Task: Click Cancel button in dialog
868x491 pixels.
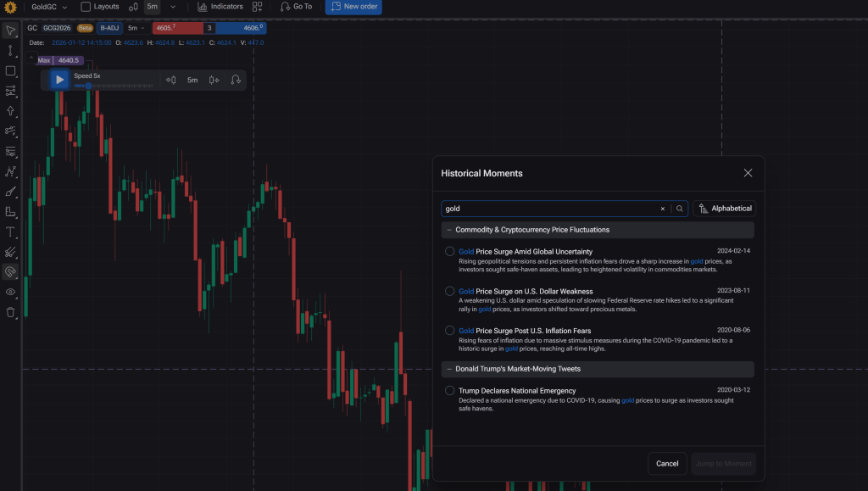Action: tap(667, 464)
